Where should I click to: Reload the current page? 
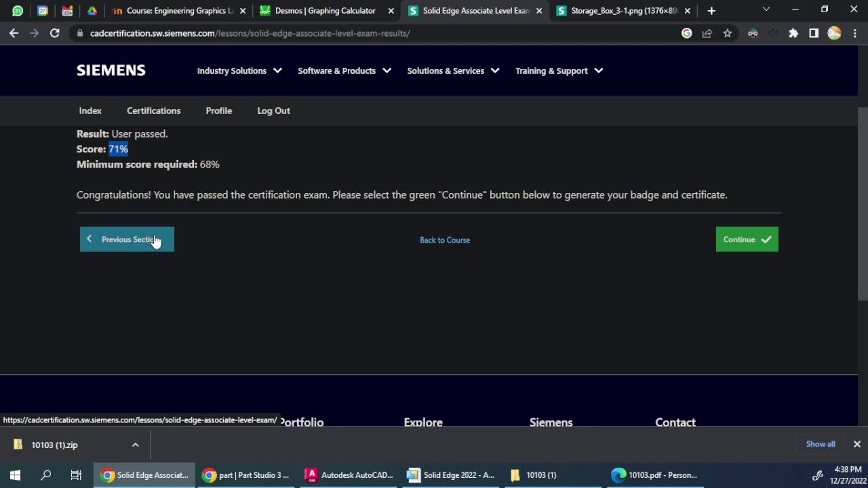click(55, 33)
